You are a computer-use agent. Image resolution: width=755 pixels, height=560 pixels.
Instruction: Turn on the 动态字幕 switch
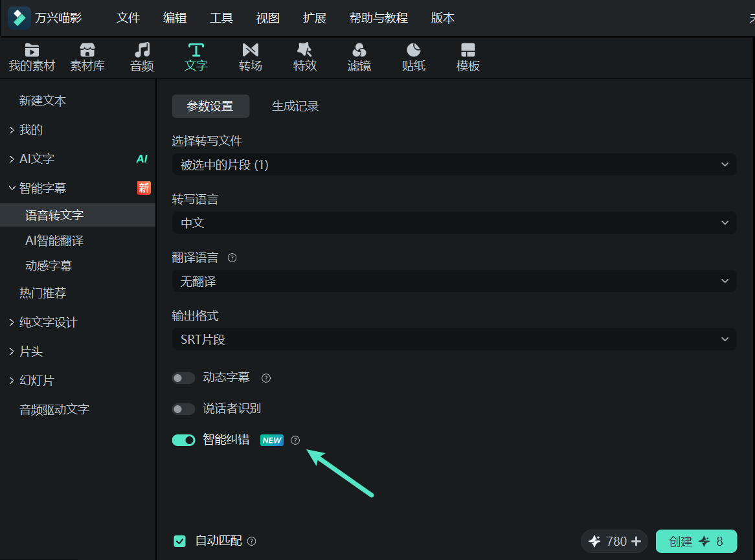(x=183, y=378)
